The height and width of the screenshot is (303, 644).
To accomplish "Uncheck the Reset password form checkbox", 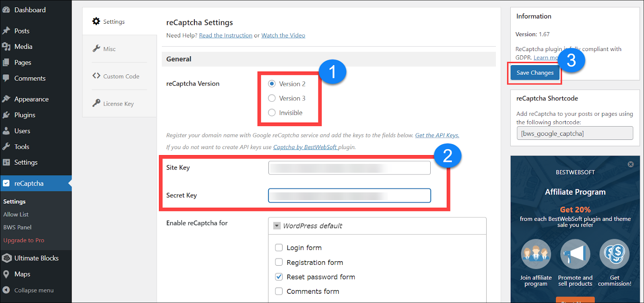I will [x=279, y=276].
